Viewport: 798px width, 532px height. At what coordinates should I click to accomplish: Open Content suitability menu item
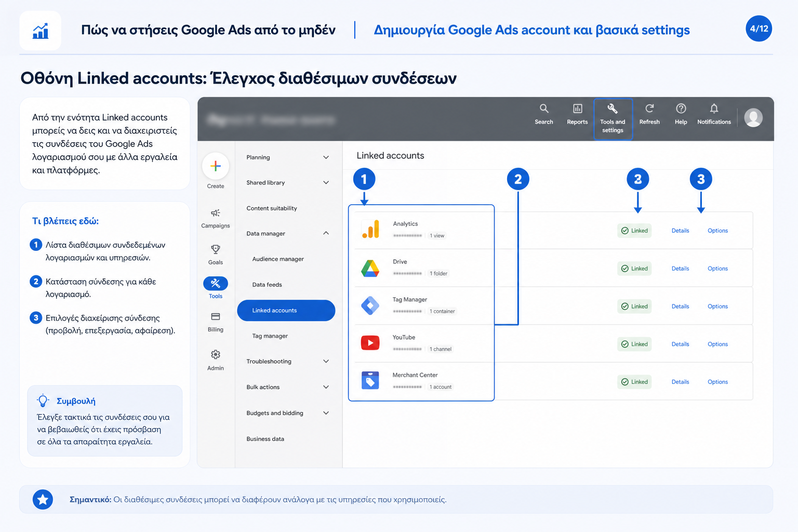272,208
